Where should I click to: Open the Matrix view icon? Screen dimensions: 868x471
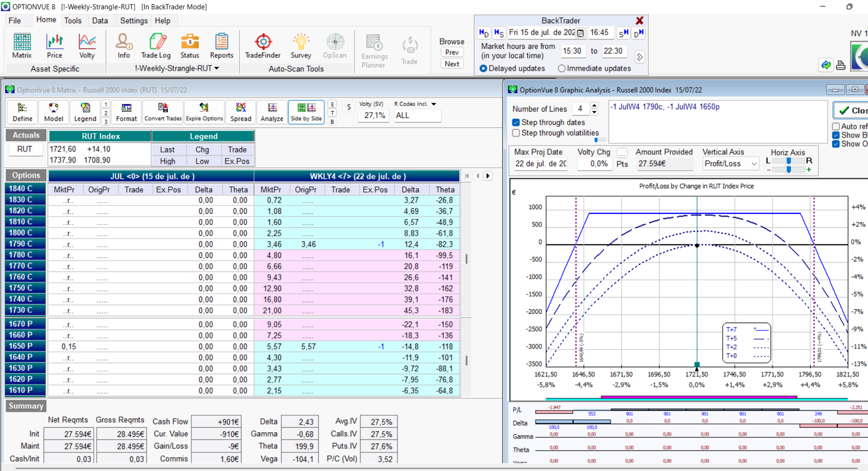21,46
